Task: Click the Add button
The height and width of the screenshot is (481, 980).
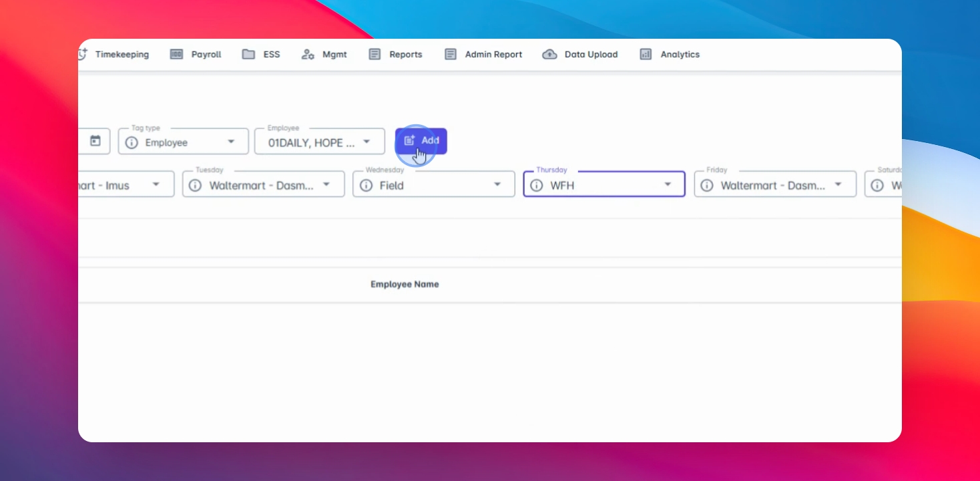Action: click(421, 141)
